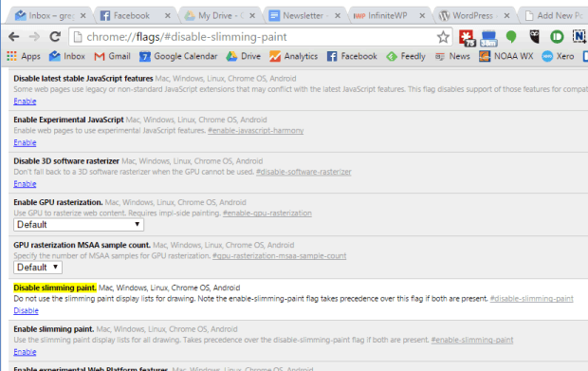
Task: Go back using the browser back arrow
Action: (x=14, y=37)
